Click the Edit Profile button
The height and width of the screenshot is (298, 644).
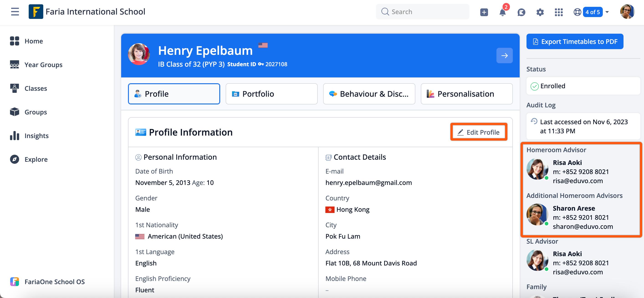coord(478,132)
